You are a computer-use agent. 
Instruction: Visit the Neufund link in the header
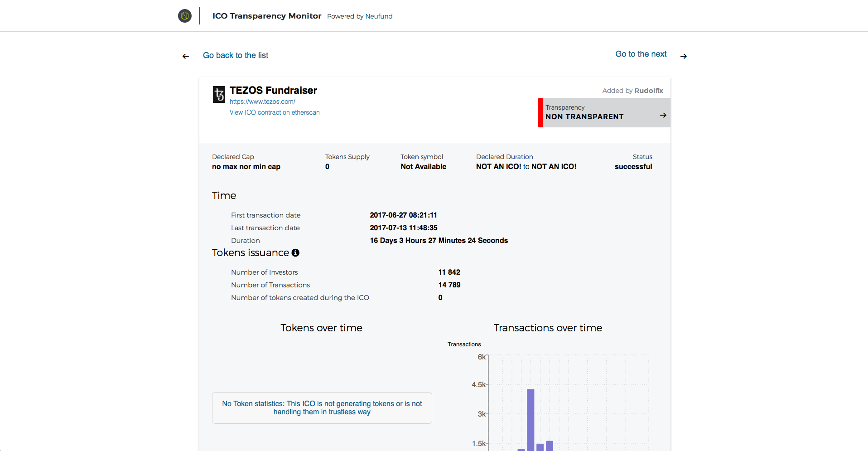379,16
